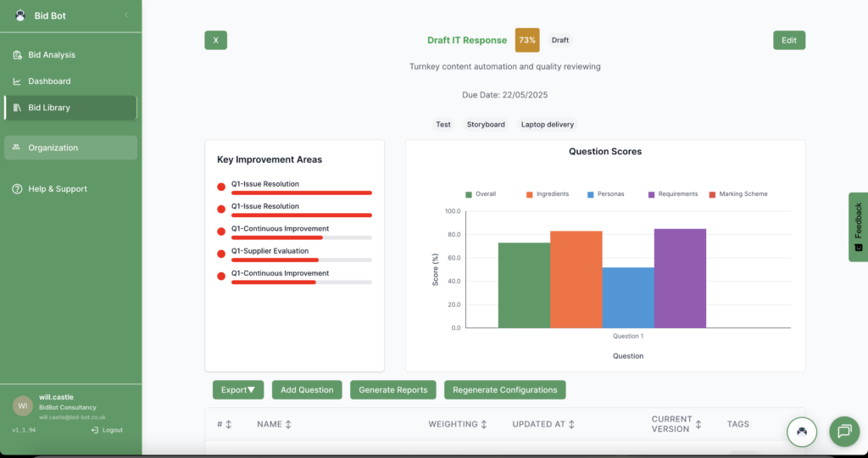The width and height of the screenshot is (868, 458).
Task: Click the Generate Reports button
Action: (x=393, y=390)
